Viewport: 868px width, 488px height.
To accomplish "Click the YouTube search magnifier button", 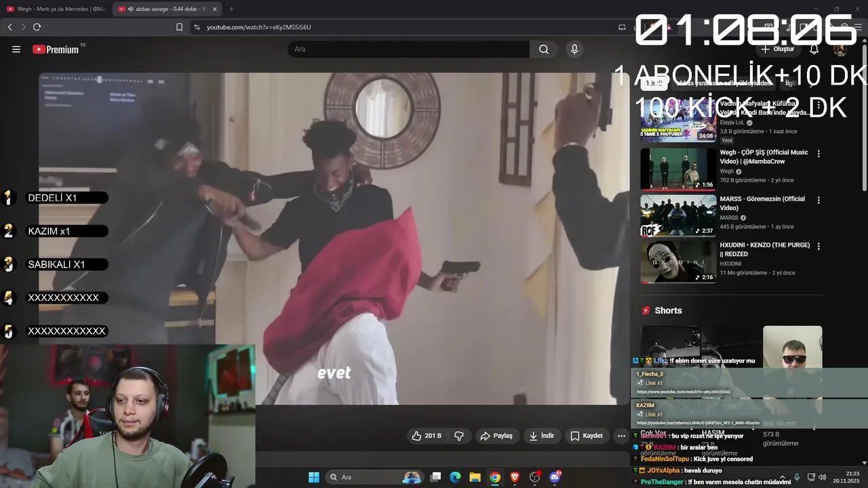I will pos(544,49).
